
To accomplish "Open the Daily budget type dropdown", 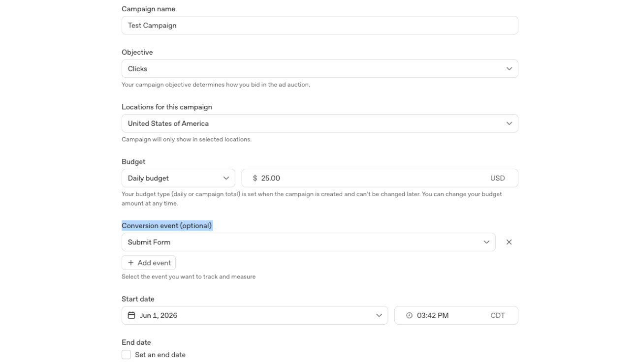I will coord(178,178).
